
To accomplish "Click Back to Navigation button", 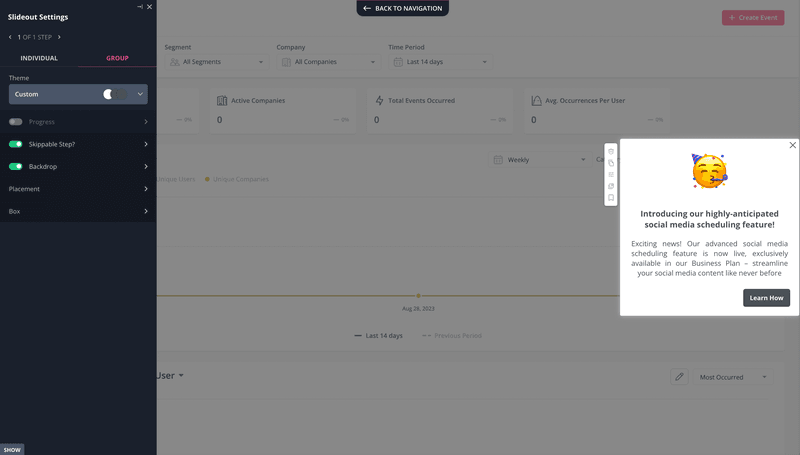I will click(x=402, y=8).
